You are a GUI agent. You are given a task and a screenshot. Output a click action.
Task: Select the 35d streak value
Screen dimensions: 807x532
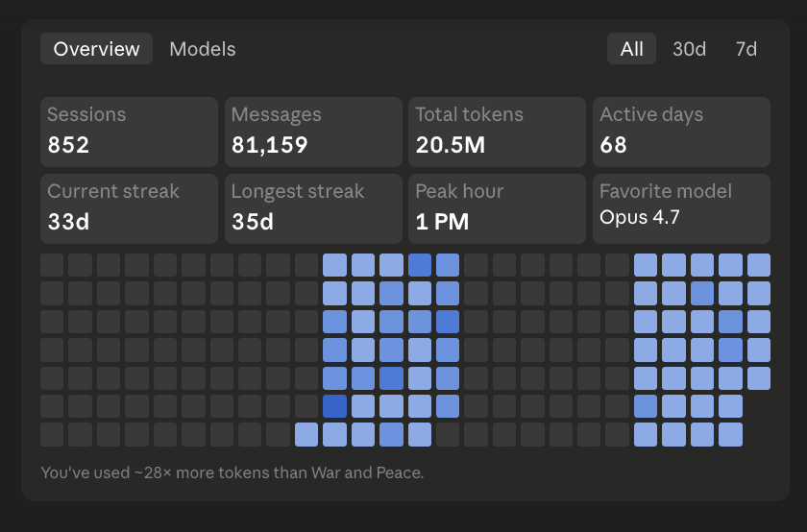253,222
